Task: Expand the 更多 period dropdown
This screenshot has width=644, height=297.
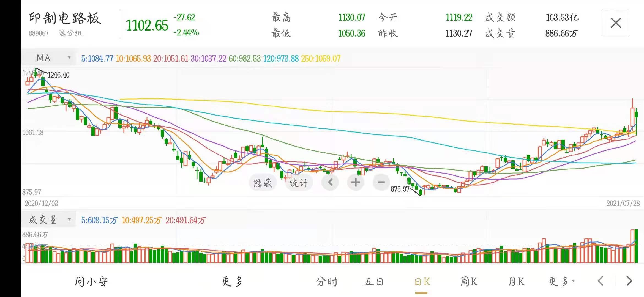Action: point(561,281)
